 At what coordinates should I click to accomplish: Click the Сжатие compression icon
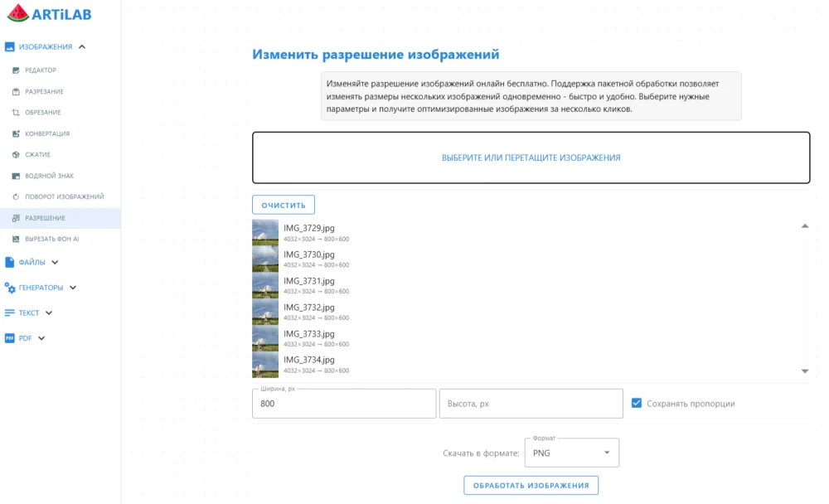tap(16, 155)
